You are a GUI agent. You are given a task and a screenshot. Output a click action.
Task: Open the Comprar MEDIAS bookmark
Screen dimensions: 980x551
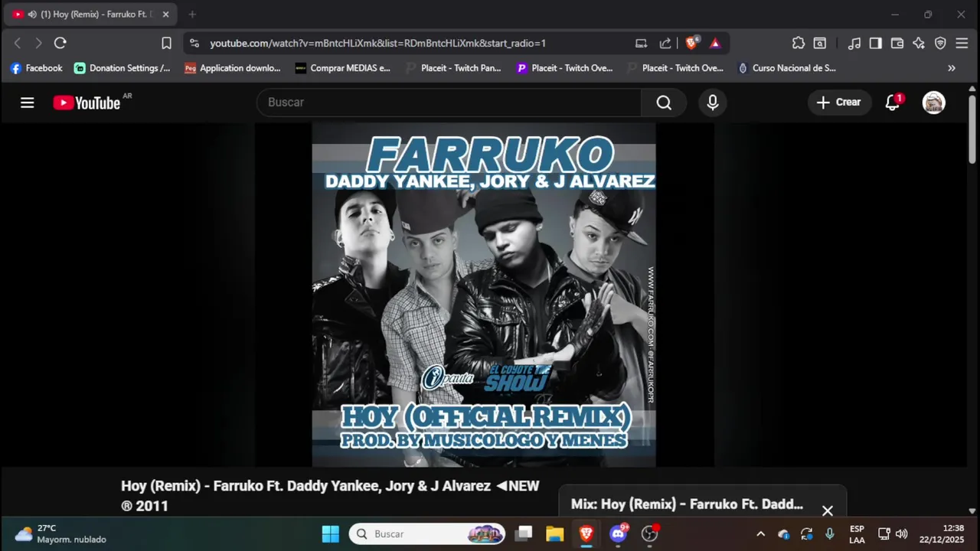click(x=343, y=68)
